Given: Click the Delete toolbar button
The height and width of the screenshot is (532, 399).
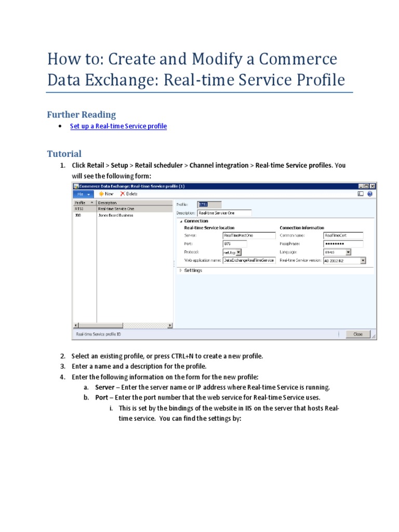Looking at the screenshot, I should tap(129, 194).
